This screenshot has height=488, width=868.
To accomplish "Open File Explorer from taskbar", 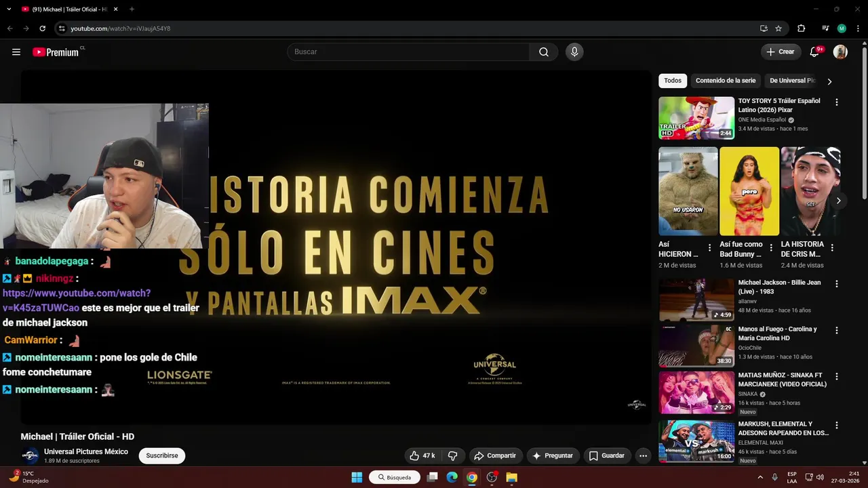I will point(511,477).
